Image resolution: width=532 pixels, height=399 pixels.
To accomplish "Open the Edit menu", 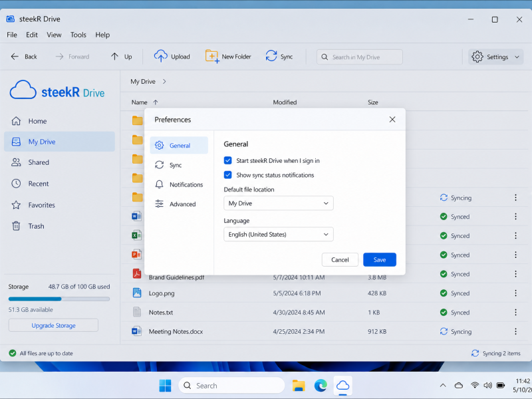I will pos(32,35).
